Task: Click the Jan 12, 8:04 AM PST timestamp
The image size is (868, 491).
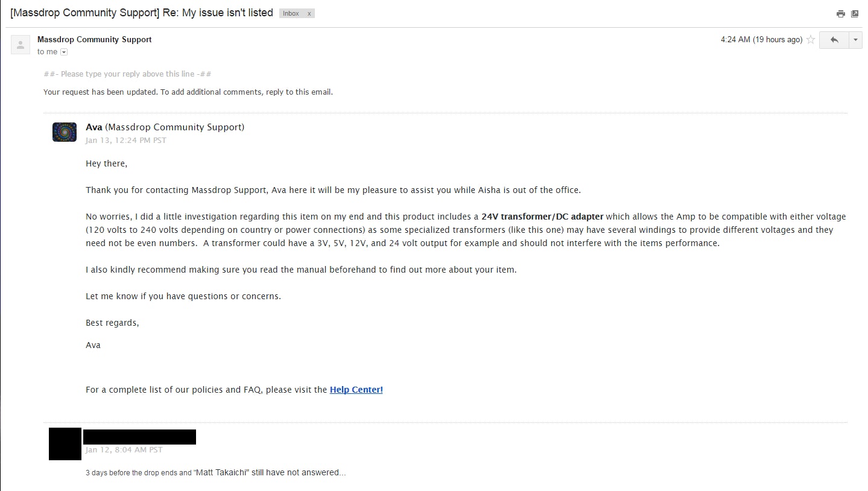Action: pyautogui.click(x=124, y=450)
